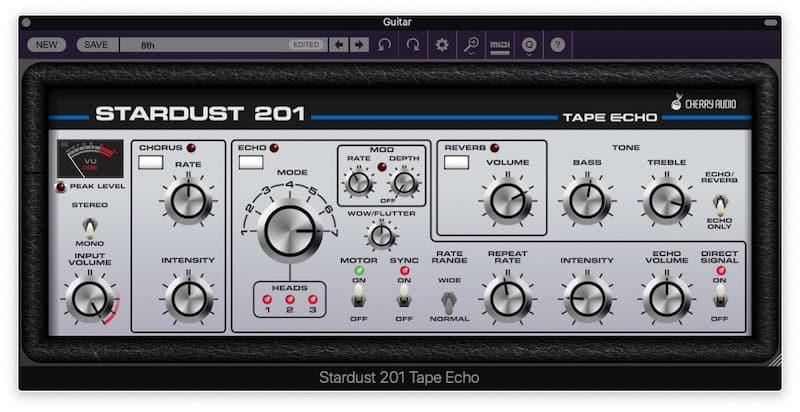The height and width of the screenshot is (412, 800).
Task: Flip the Sync on/off switch
Action: pos(404,296)
